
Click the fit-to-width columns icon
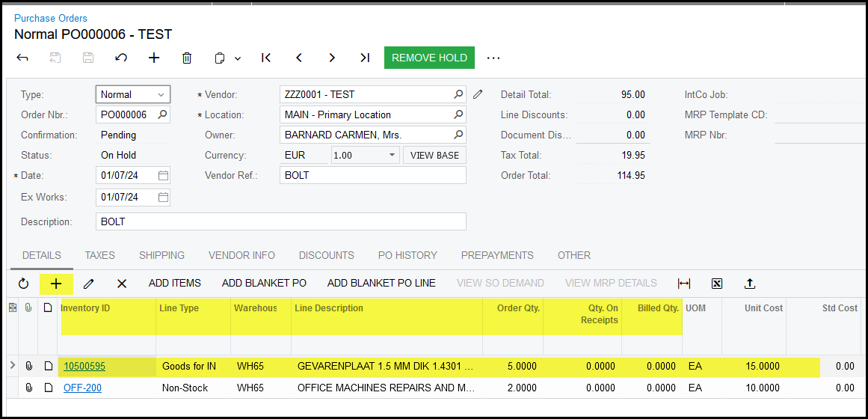[x=684, y=284]
